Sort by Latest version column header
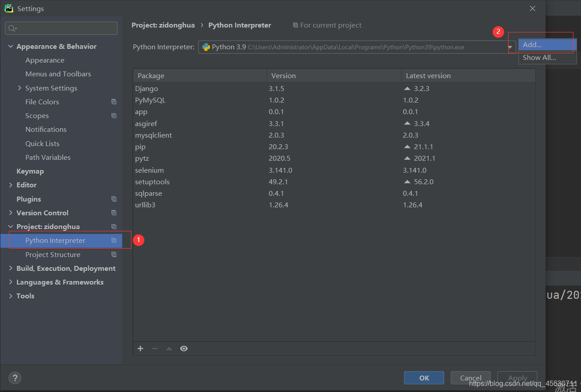The image size is (581, 392). (x=469, y=75)
